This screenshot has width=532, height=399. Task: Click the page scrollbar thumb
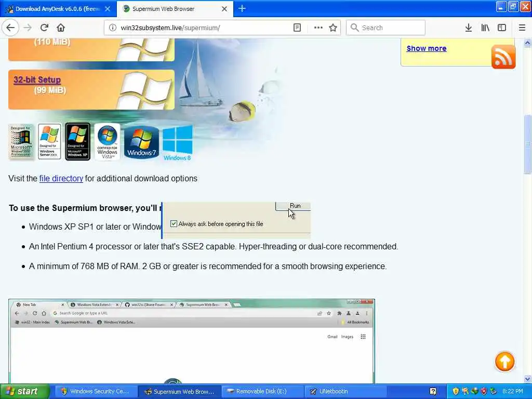pyautogui.click(x=527, y=144)
